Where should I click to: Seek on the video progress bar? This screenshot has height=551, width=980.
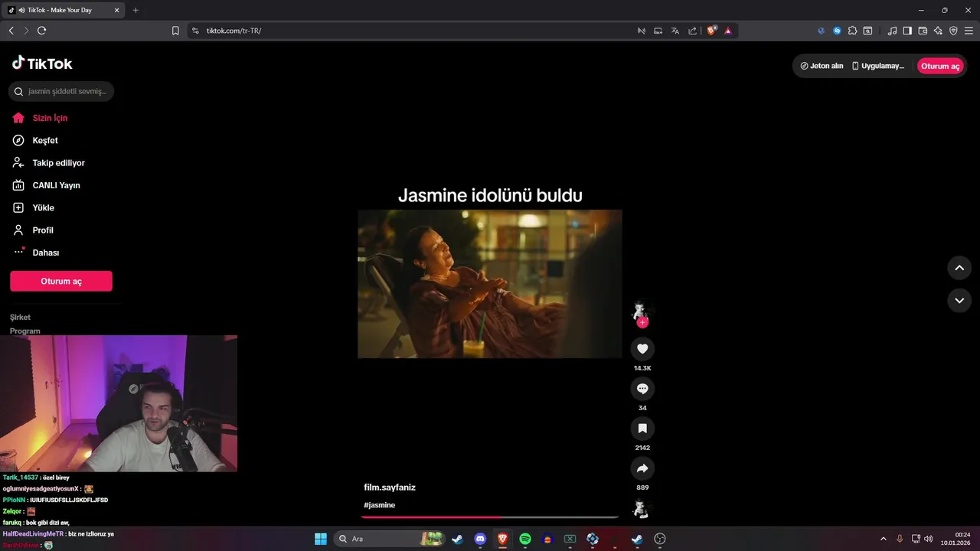point(490,517)
